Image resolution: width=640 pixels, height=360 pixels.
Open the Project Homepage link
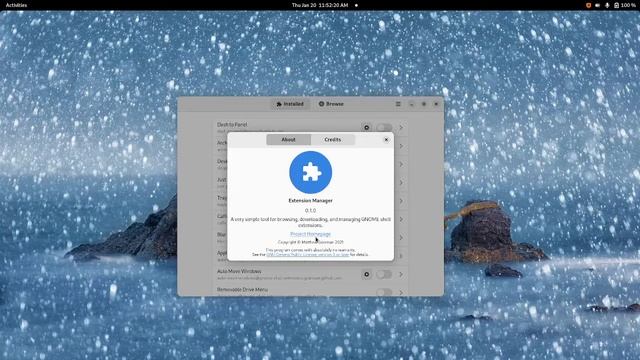click(310, 234)
